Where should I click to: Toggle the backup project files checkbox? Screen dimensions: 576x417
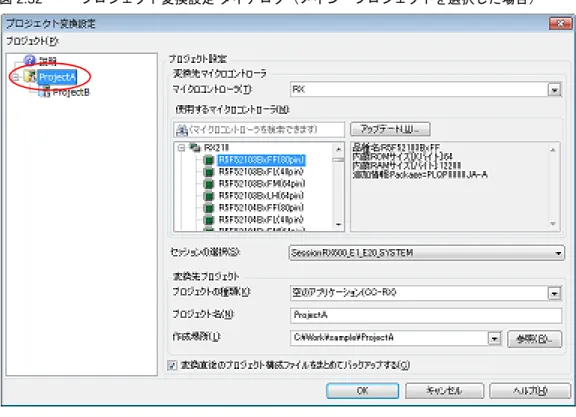click(172, 365)
